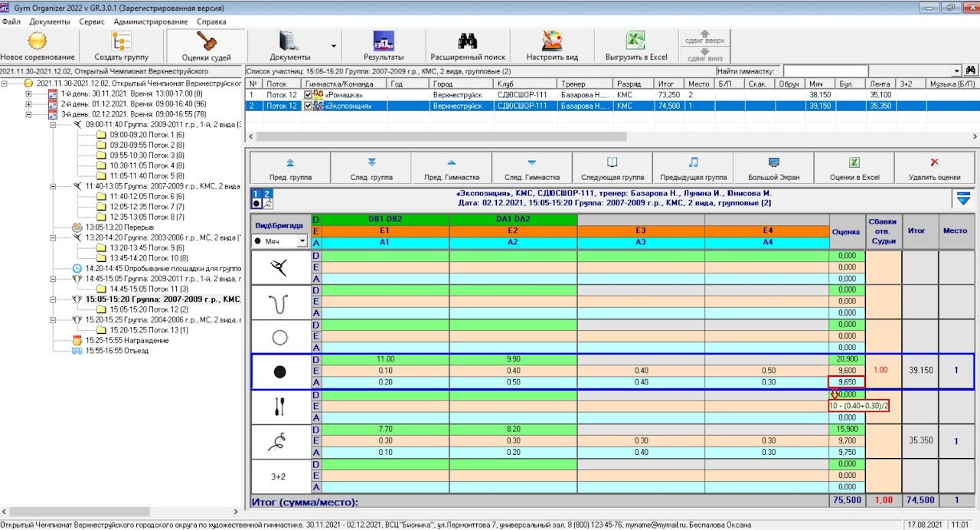The image size is (980, 530).
Task: Go to След. Гимнастка
Action: click(532, 168)
